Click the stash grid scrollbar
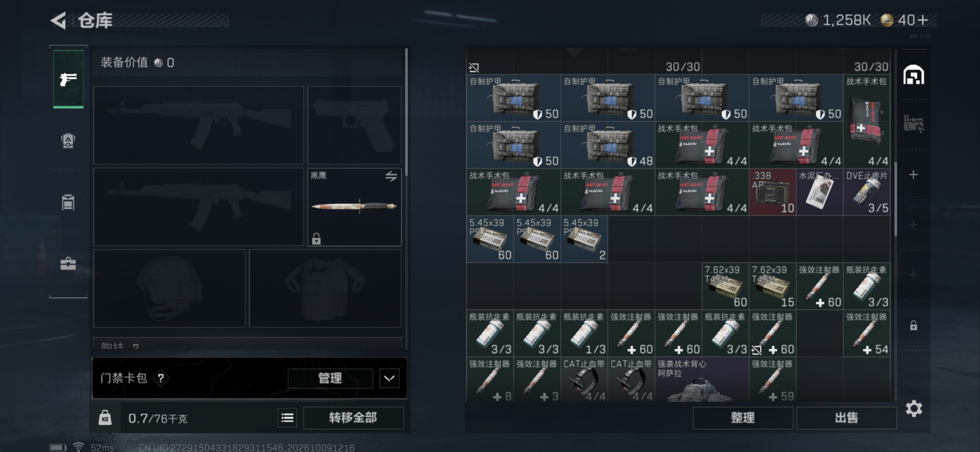The width and height of the screenshot is (980, 452). (896, 199)
